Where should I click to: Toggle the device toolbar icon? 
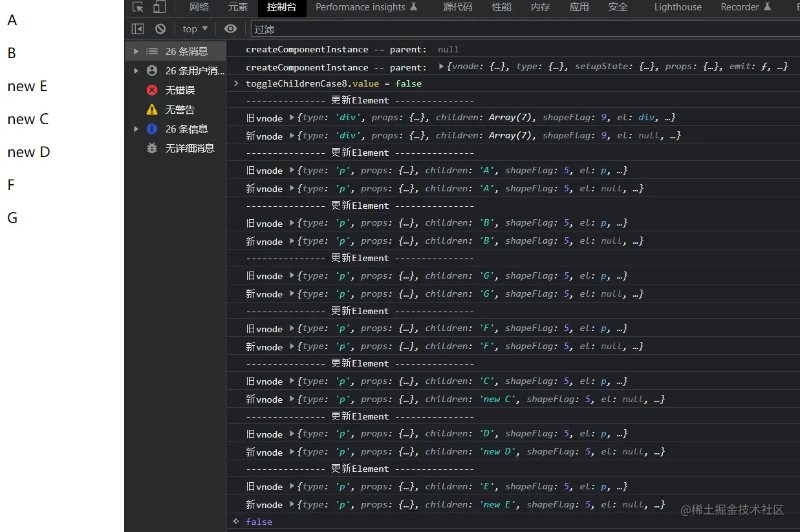160,7
